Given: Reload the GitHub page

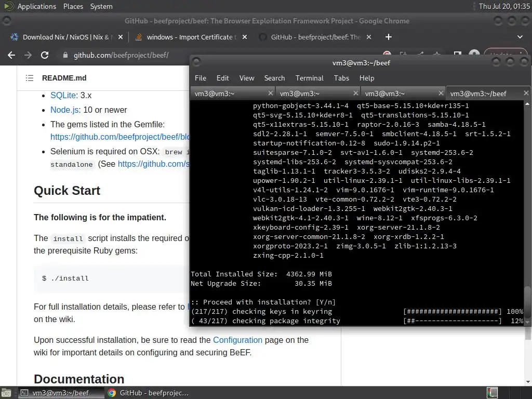Looking at the screenshot, I should [45, 55].
